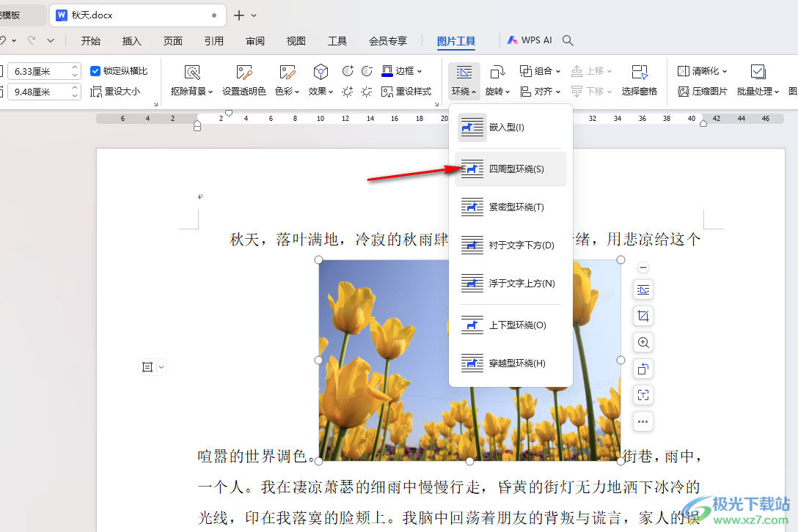The width and height of the screenshot is (798, 532).
Task: Open Member Exclusive (会员专享) tab
Action: tap(388, 41)
